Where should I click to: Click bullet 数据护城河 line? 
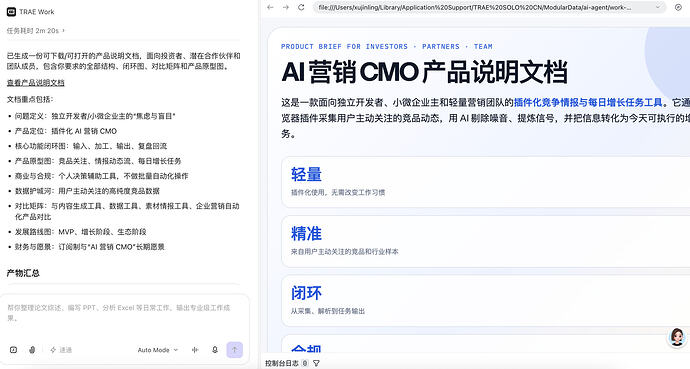(x=87, y=191)
